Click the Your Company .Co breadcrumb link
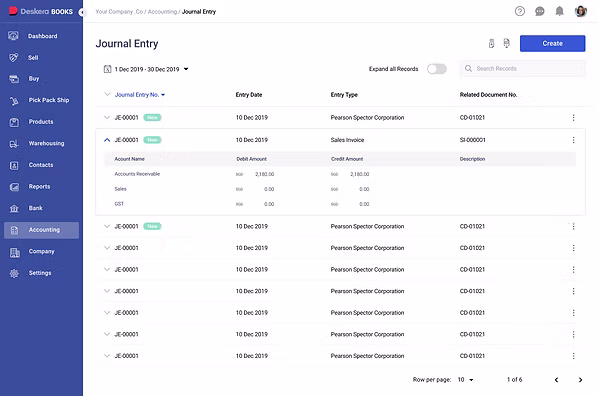 click(x=119, y=12)
